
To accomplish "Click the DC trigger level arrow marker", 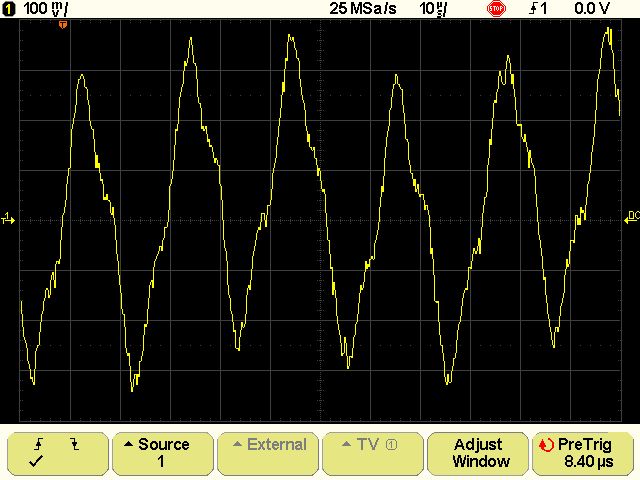I will [x=632, y=218].
